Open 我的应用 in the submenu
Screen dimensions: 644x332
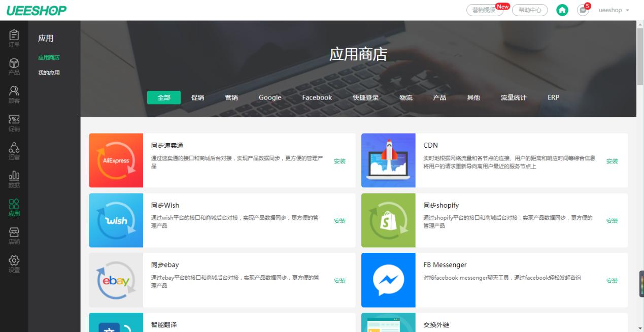(49, 73)
